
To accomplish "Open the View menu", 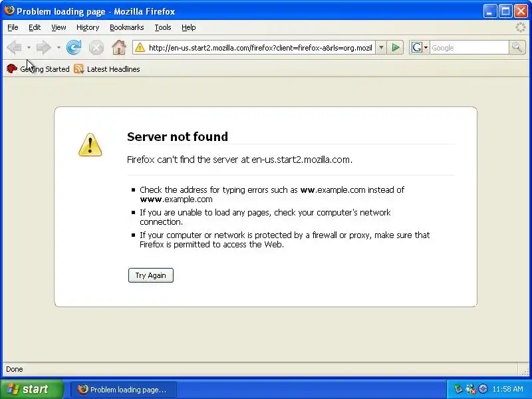I will click(59, 27).
